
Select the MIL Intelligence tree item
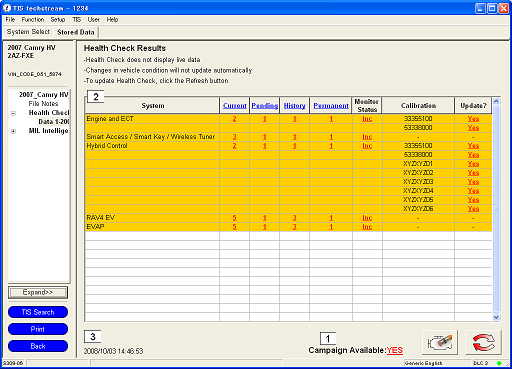point(49,131)
